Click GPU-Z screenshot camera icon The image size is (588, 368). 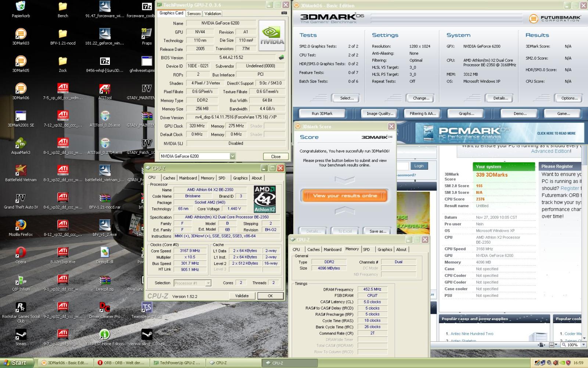coord(284,13)
